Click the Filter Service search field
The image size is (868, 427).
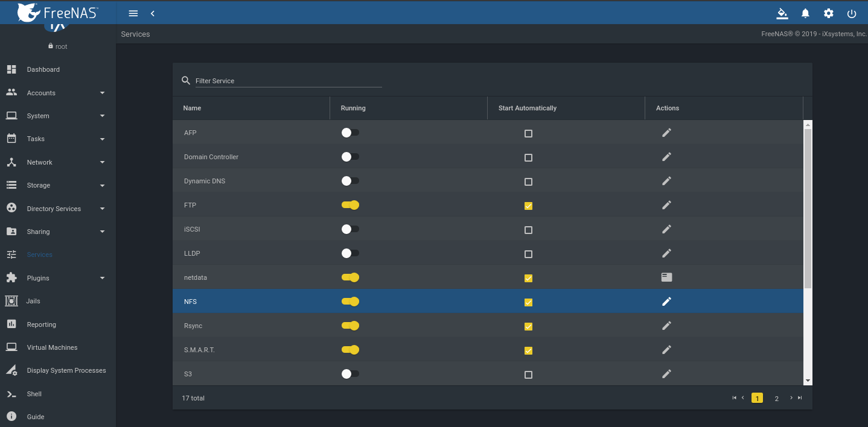[289, 81]
